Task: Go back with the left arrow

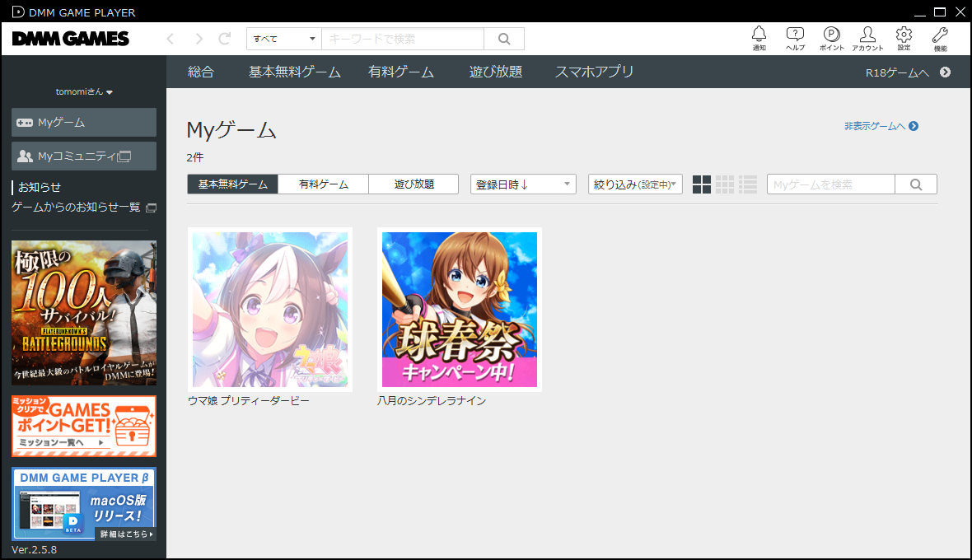Action: (170, 39)
